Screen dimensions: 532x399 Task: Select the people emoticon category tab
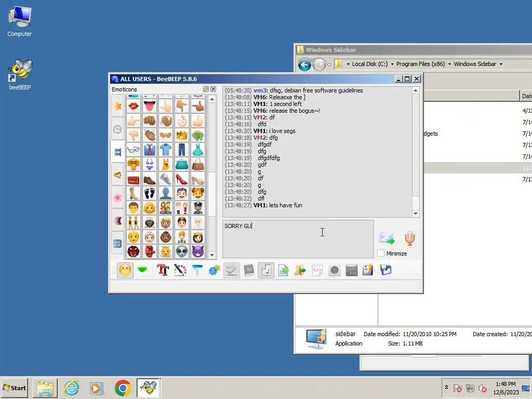point(118,152)
